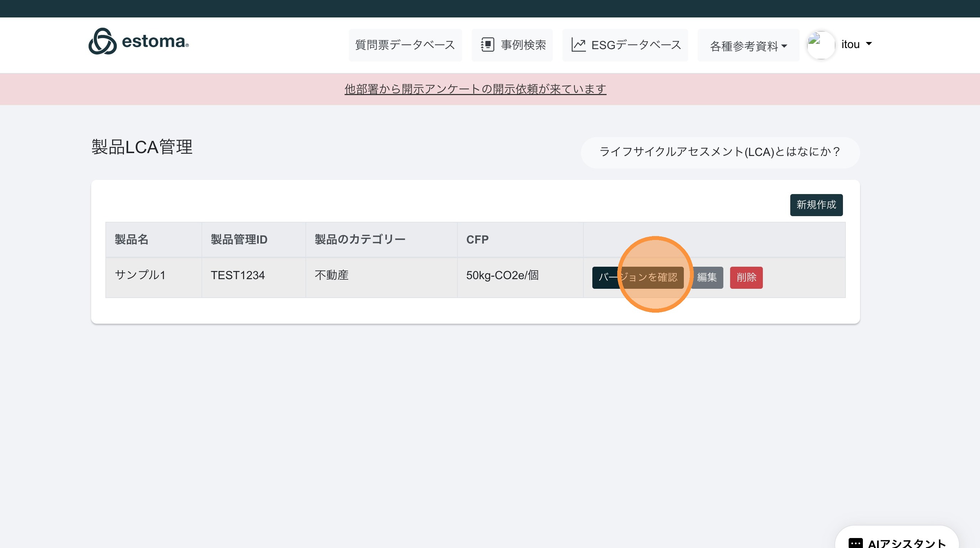Screen dimensions: 980x548
Task: Go to 事例検索 page
Action: tap(523, 45)
